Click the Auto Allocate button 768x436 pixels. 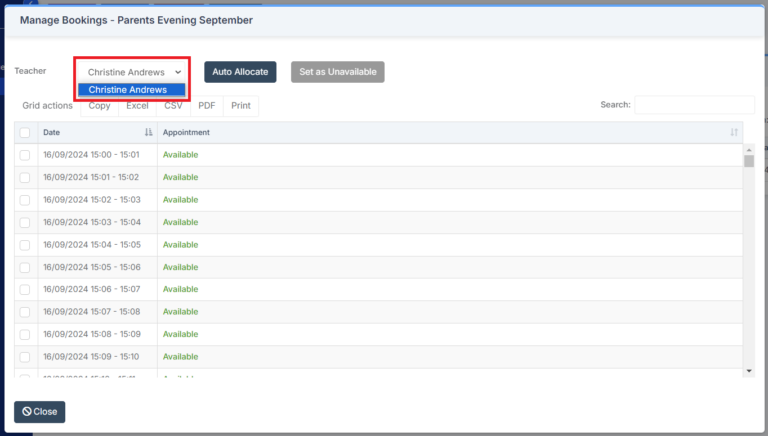pyautogui.click(x=240, y=72)
